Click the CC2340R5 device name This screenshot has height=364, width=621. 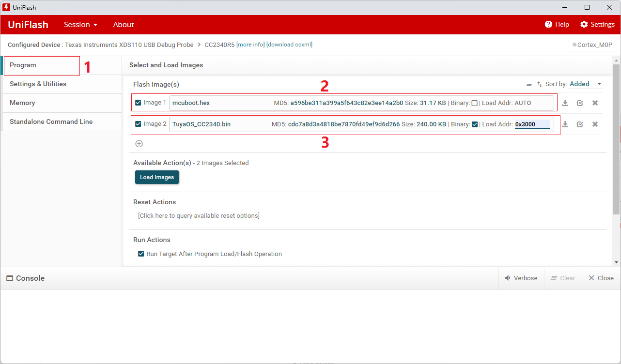(x=219, y=45)
